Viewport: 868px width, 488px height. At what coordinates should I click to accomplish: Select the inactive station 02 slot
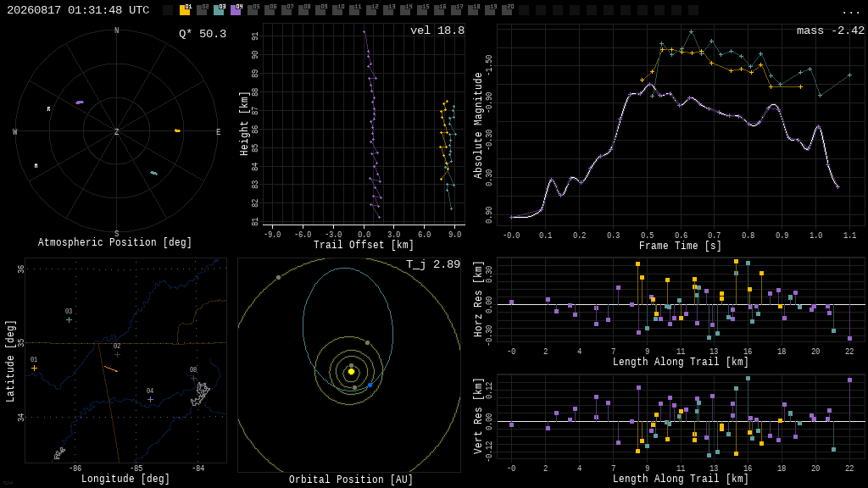pos(202,9)
